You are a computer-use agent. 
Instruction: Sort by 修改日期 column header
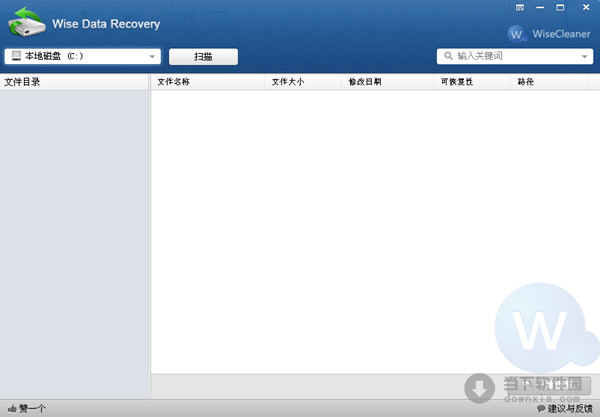tap(388, 82)
